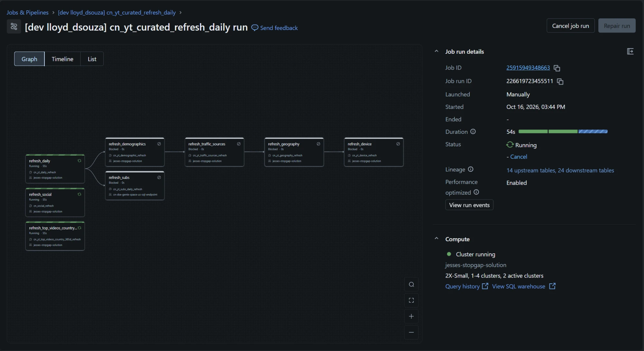Click the Send feedback link text
Image resolution: width=644 pixels, height=351 pixels.
pos(279,28)
